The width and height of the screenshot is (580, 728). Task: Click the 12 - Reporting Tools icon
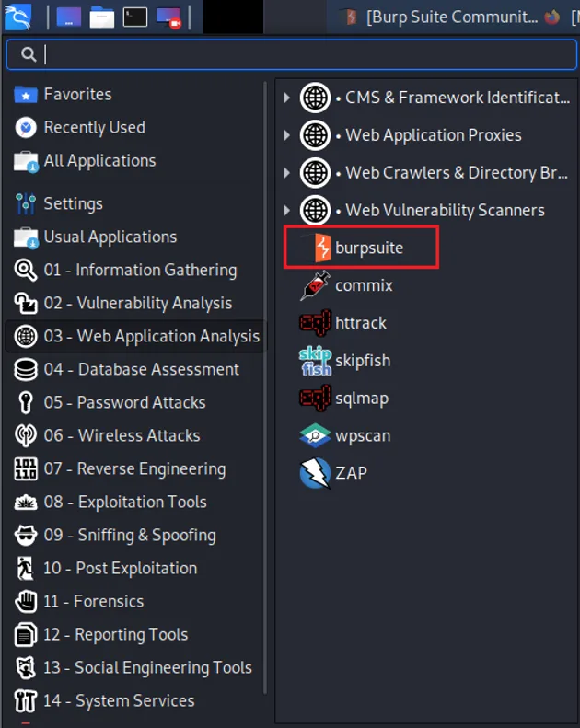(26, 635)
